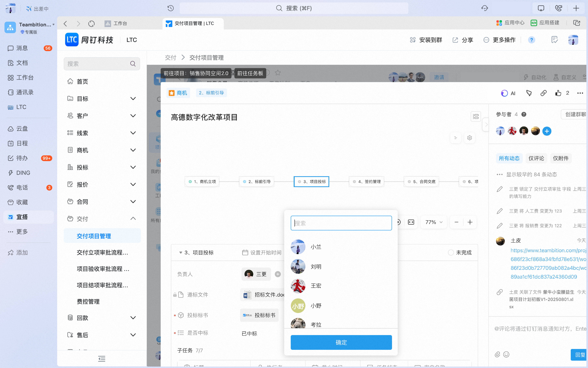The image size is (588, 368).
Task: Select the 4、签约管理 workflow stage
Action: pos(366,182)
